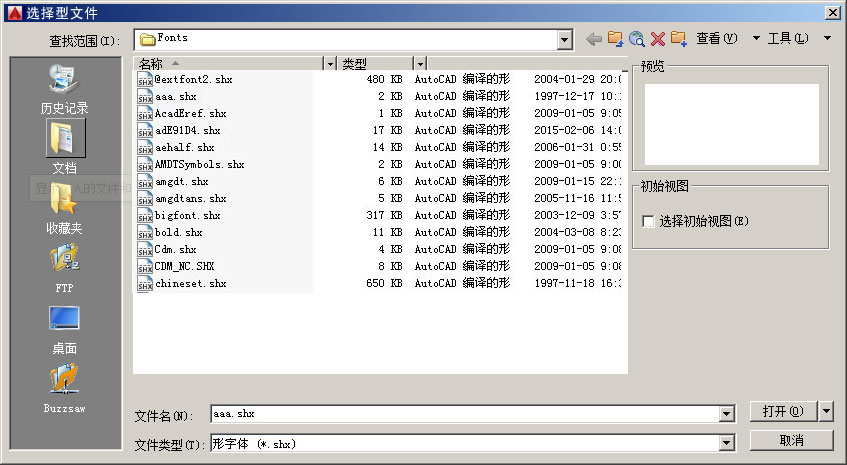Select the 文档 (Documents) sidebar location

(x=65, y=147)
